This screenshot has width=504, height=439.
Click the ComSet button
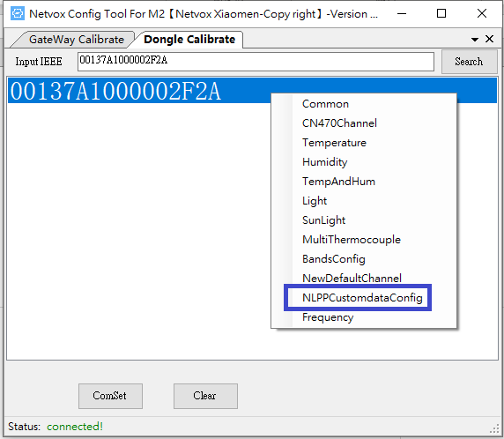click(x=110, y=396)
